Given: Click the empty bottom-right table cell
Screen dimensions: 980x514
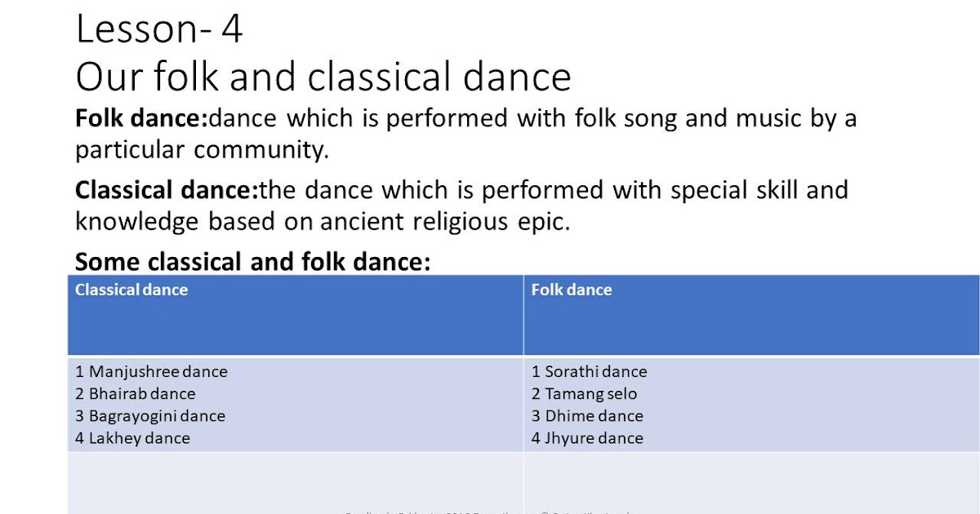Looking at the screenshot, I should point(751,483).
